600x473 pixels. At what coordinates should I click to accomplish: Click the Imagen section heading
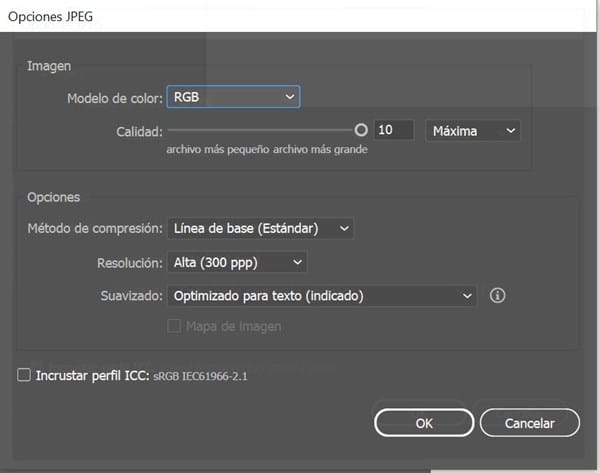(49, 66)
